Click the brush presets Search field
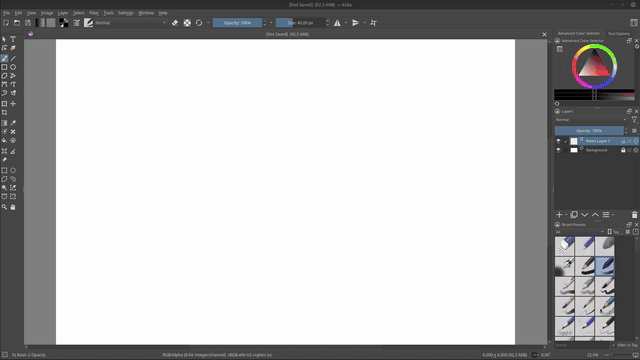This screenshot has width=640, height=360. click(582, 345)
